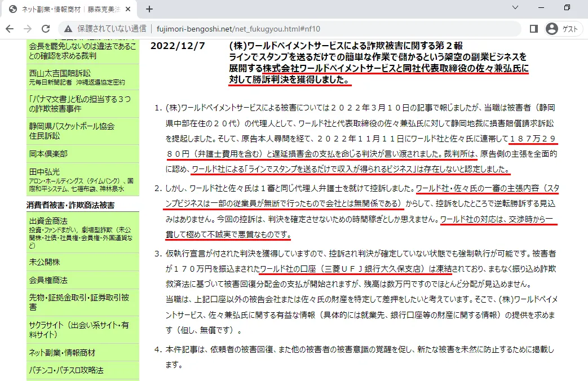Click the browser back arrow
Viewport: 588px width, 381px height.
click(x=10, y=29)
